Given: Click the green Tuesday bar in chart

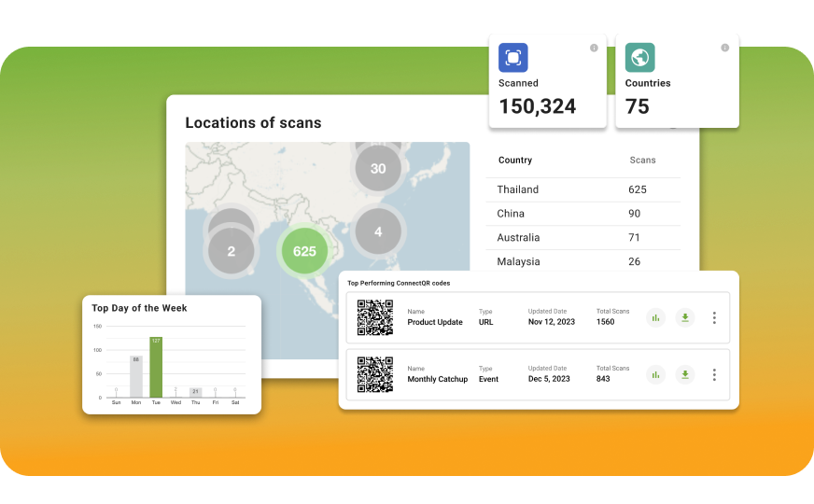Looking at the screenshot, I should click(156, 367).
